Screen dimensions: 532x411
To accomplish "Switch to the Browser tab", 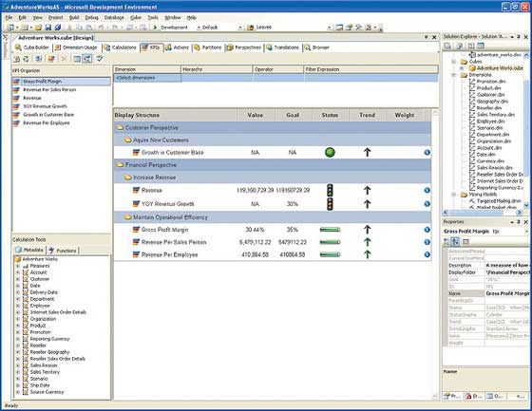I will point(317,47).
